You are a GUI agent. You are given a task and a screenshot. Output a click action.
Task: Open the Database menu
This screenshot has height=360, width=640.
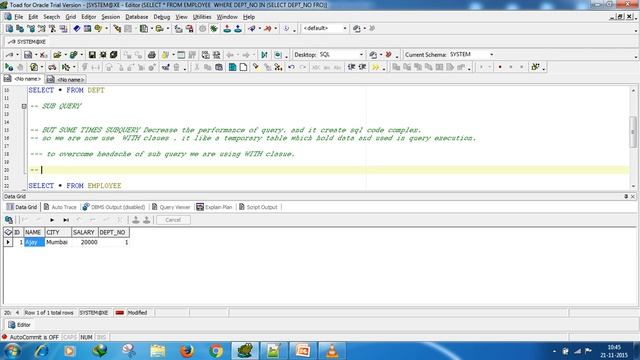(x=137, y=17)
